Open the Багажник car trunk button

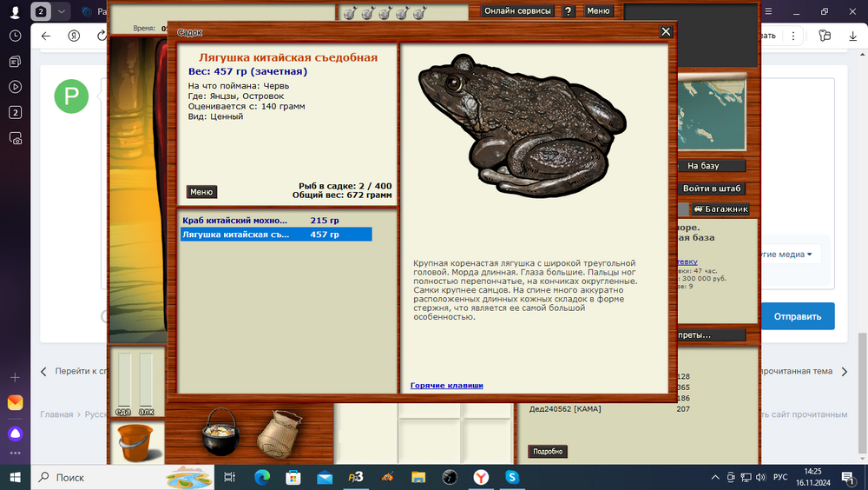tap(720, 209)
